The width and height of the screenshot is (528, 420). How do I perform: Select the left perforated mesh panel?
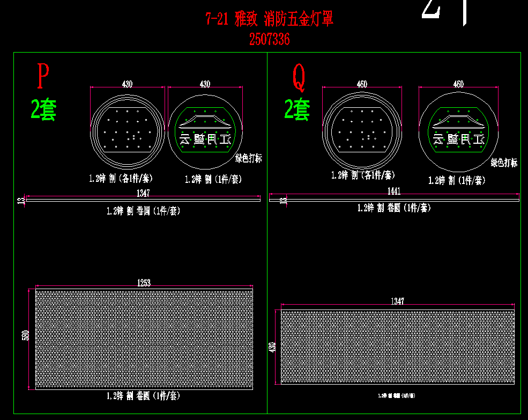click(x=144, y=339)
